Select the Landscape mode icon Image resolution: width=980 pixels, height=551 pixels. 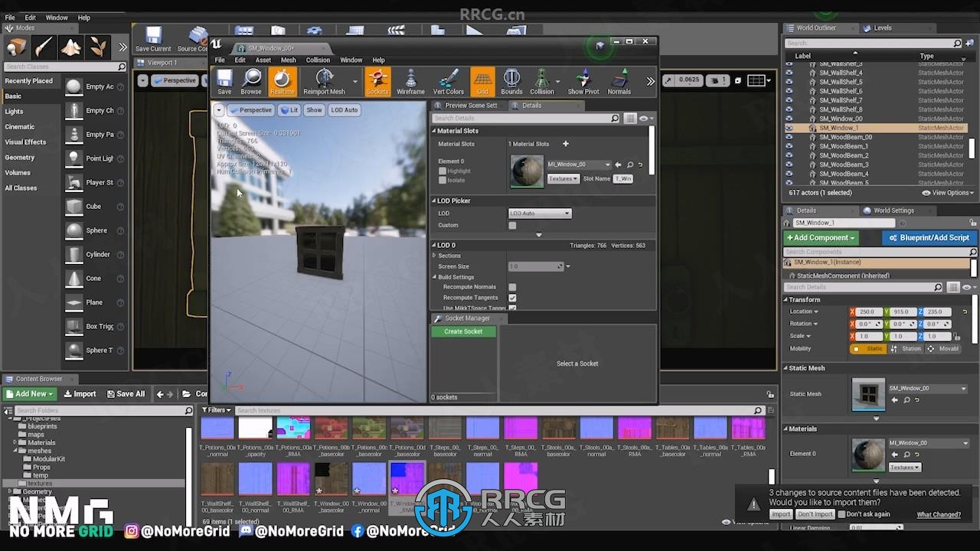click(x=71, y=47)
